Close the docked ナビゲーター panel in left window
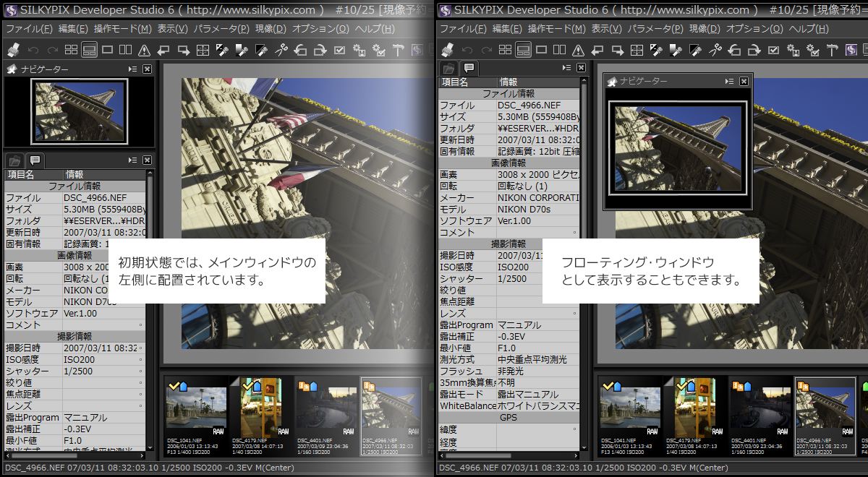The width and height of the screenshot is (868, 477). click(147, 69)
